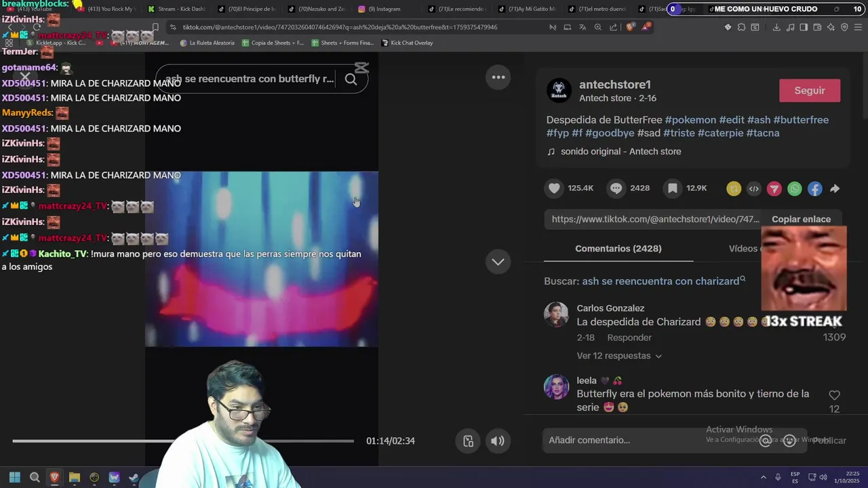Mute the video with speaker icon
The height and width of the screenshot is (488, 868).
pyautogui.click(x=498, y=441)
